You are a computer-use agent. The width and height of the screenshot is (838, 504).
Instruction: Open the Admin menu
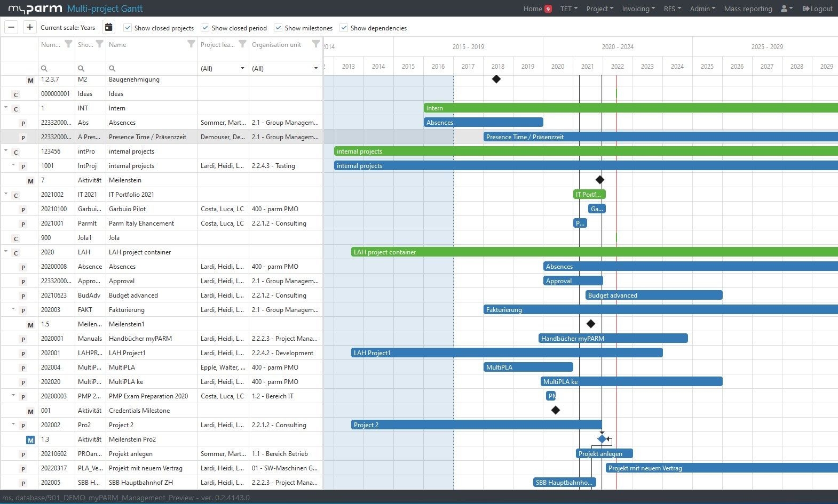point(702,9)
